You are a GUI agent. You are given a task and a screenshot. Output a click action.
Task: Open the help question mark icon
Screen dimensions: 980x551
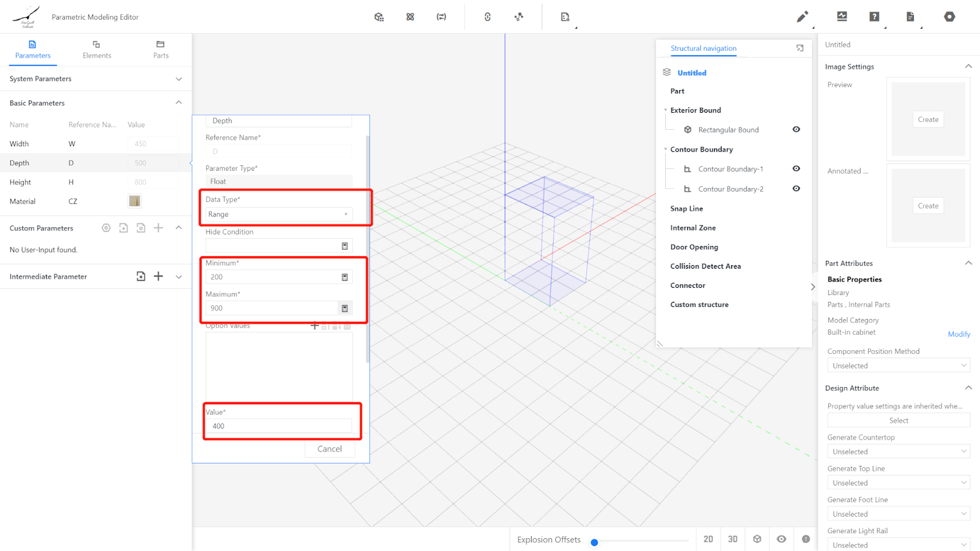pyautogui.click(x=874, y=17)
